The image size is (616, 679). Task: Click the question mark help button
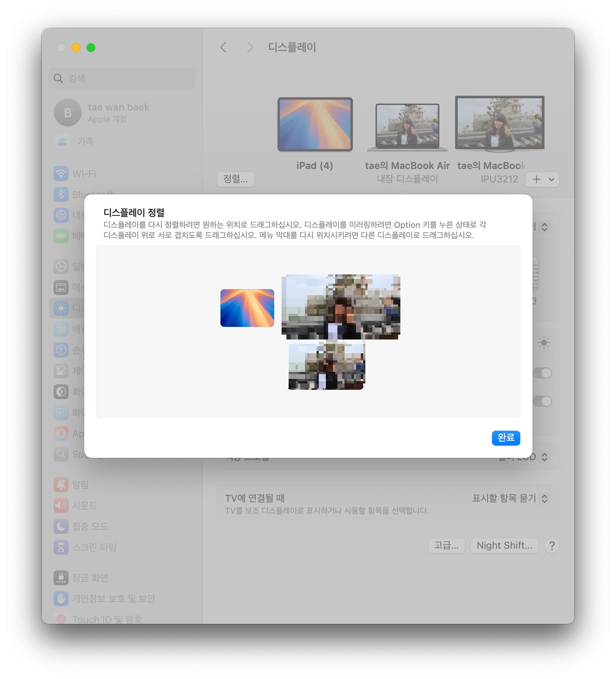click(x=552, y=546)
